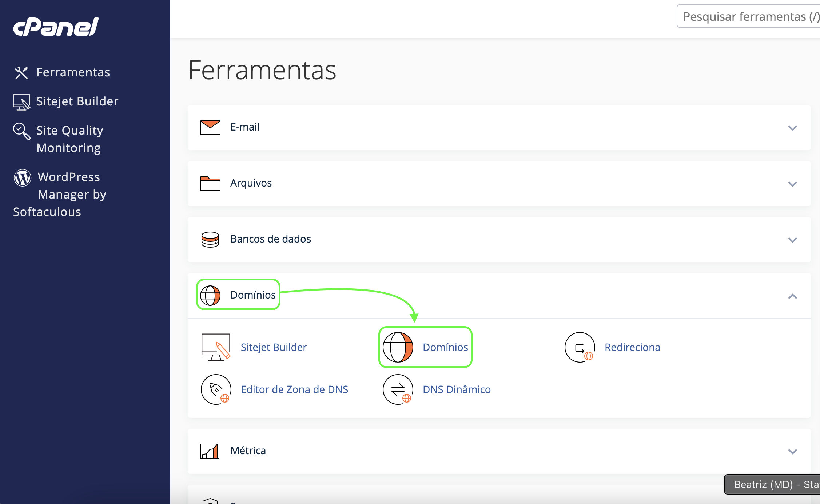Image resolution: width=820 pixels, height=504 pixels.
Task: Open WordPress Manager by Softaculous sidebar item
Action: pos(60,195)
